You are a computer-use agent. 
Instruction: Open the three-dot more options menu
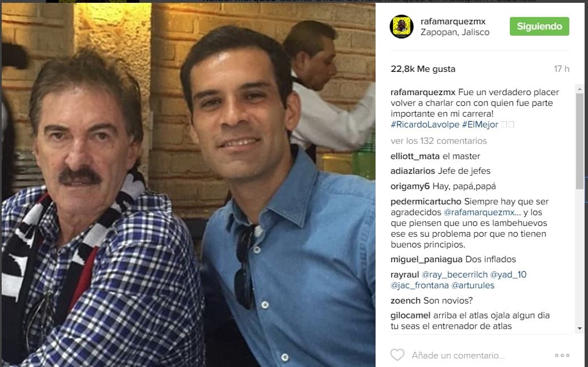pos(562,355)
